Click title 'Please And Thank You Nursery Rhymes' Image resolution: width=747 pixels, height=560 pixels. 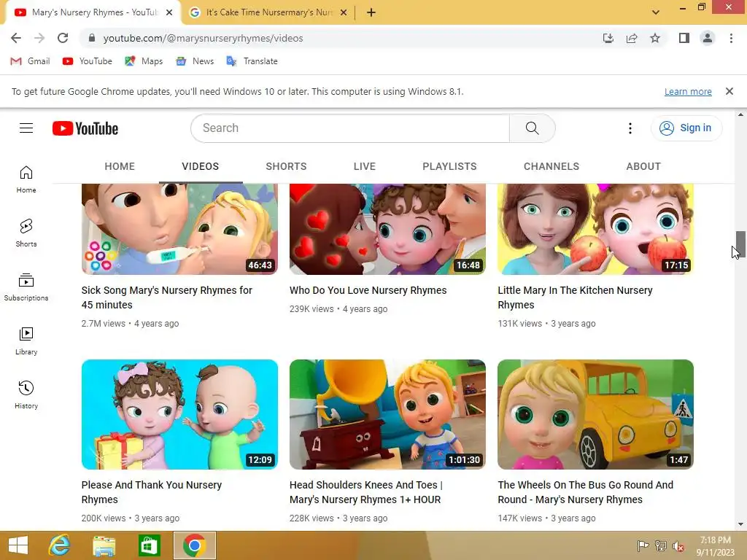click(152, 492)
